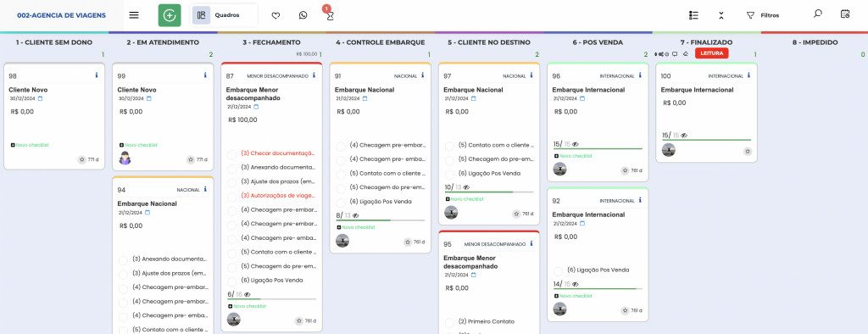The height and width of the screenshot is (334, 868).
Task: Click the red LEITURA button
Action: point(711,53)
